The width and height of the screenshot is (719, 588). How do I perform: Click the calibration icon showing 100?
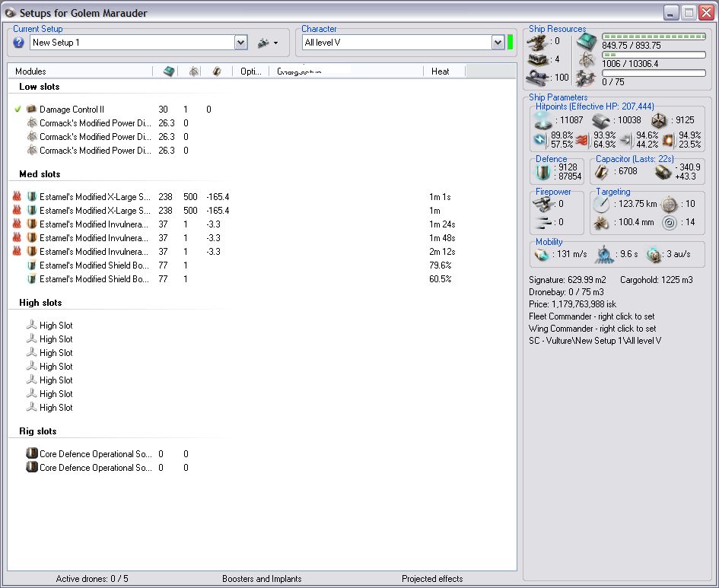(536, 78)
